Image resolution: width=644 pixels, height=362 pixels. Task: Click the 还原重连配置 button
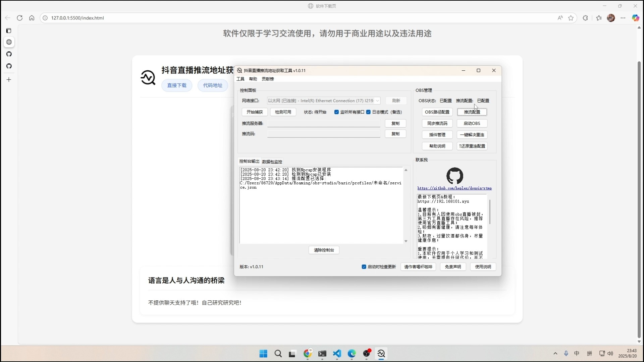(x=472, y=146)
